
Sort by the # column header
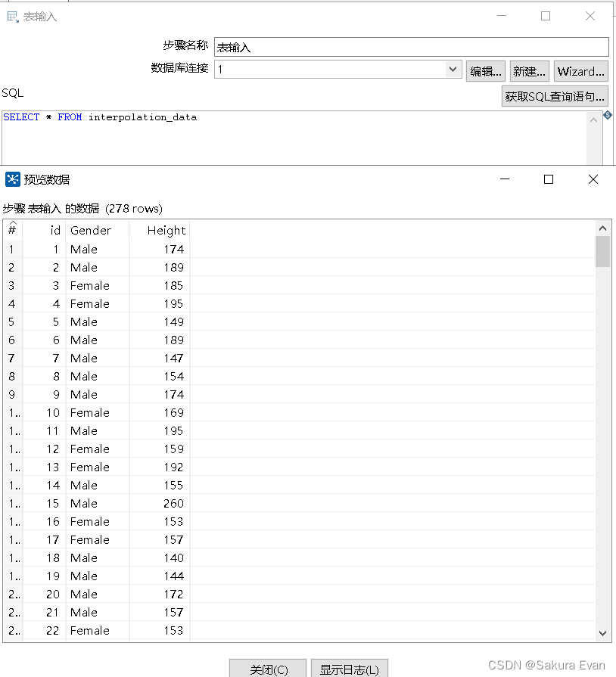tap(13, 230)
